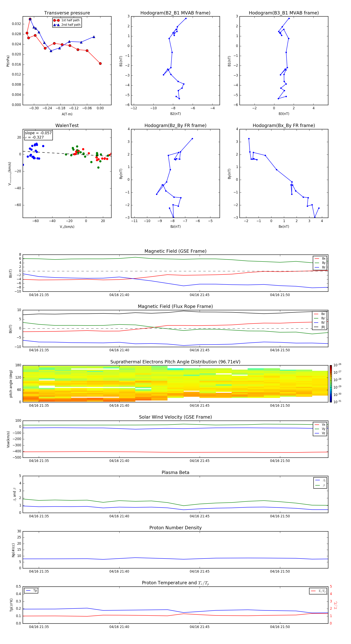The height and width of the screenshot is (644, 351).
Task: Click the 'Hodogram(Bx_By FR frame)' title
Action: [x=284, y=125]
